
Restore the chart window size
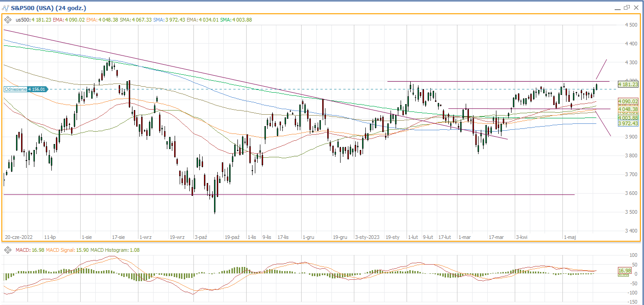(x=627, y=7)
